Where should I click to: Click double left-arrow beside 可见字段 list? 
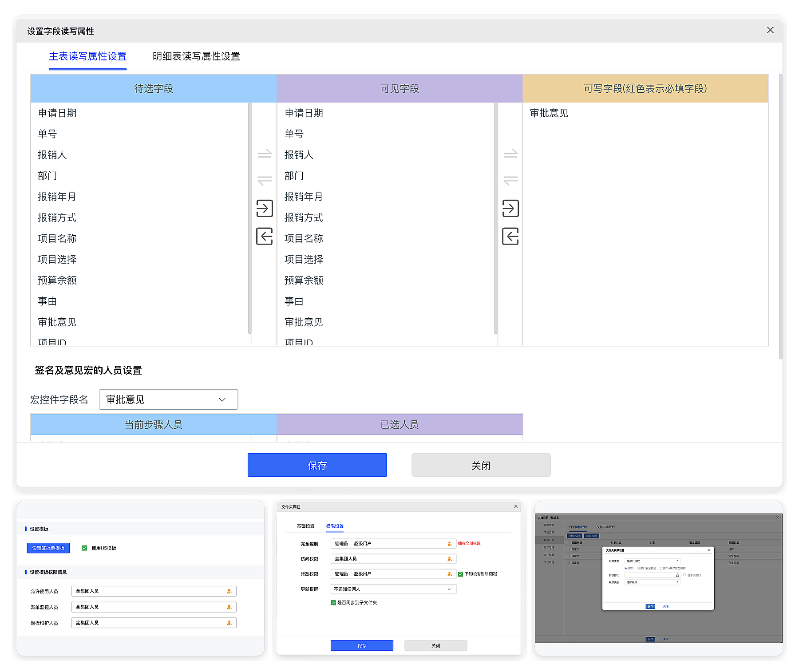coord(265,180)
